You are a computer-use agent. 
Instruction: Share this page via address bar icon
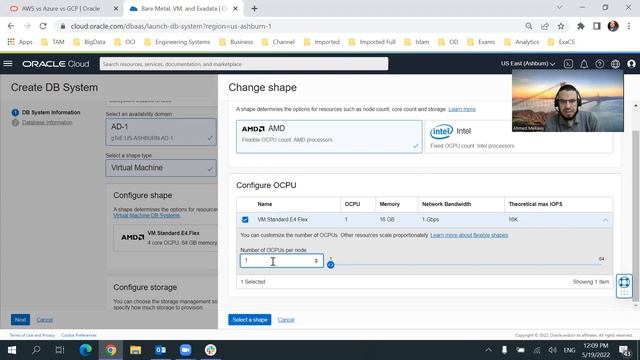pyautogui.click(x=544, y=26)
